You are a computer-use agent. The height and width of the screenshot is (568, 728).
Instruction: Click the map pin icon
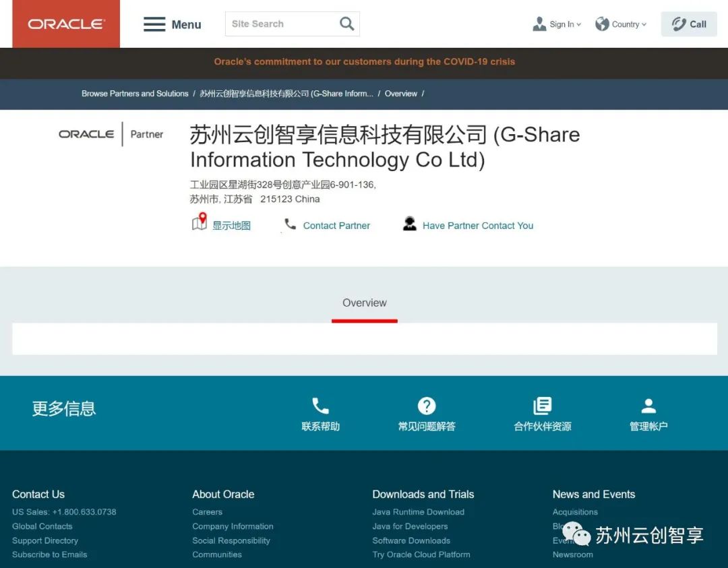click(x=200, y=222)
